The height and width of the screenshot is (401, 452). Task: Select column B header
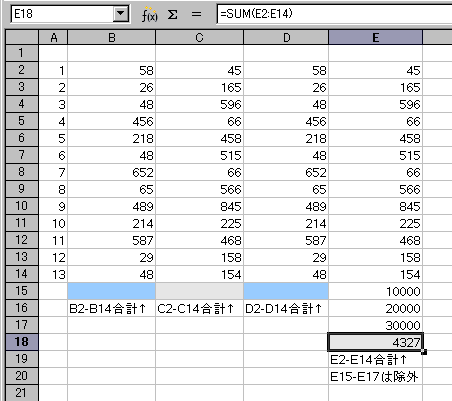[x=112, y=37]
